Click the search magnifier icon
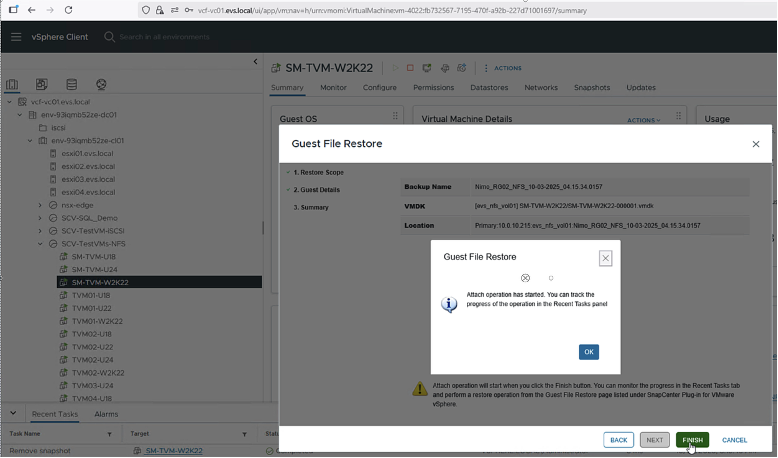 pos(109,37)
